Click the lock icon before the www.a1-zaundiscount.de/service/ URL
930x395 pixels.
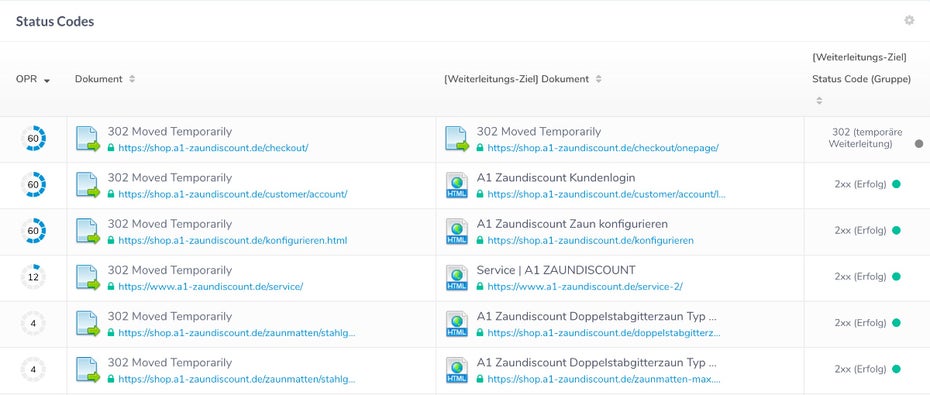(x=110, y=286)
